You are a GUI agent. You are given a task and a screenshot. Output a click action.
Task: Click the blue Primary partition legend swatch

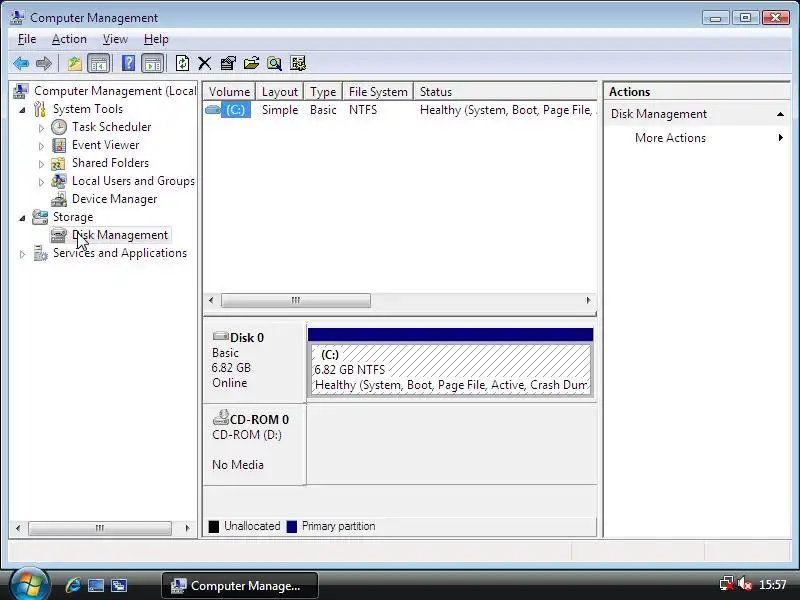click(291, 526)
